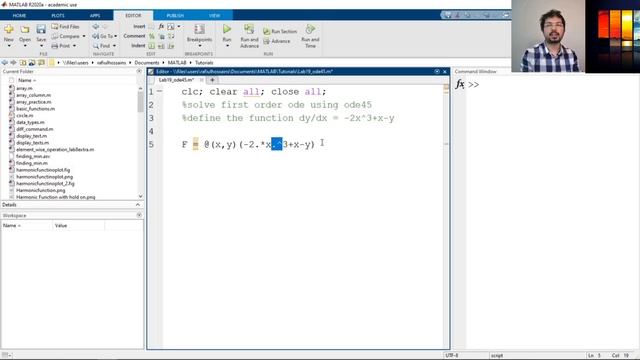
Task: Click the Current Folder vertical scrollbar
Action: pyautogui.click(x=140, y=101)
